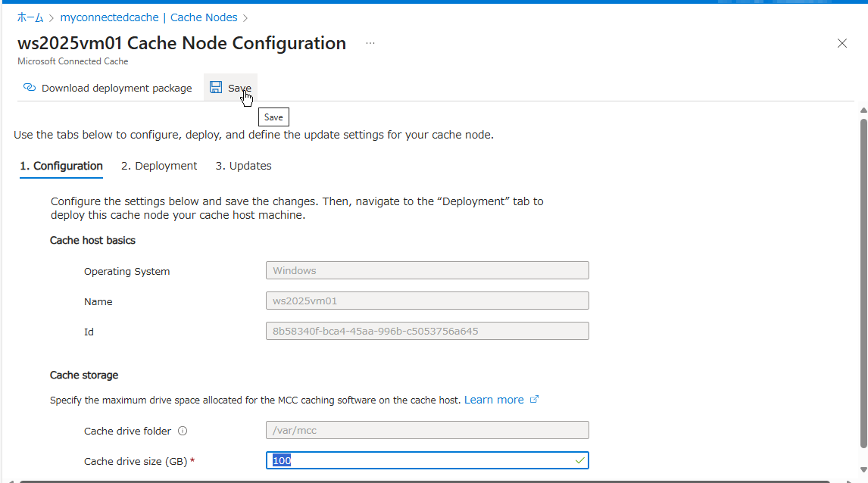Click the Learn more link
868x483 pixels.
click(x=493, y=399)
